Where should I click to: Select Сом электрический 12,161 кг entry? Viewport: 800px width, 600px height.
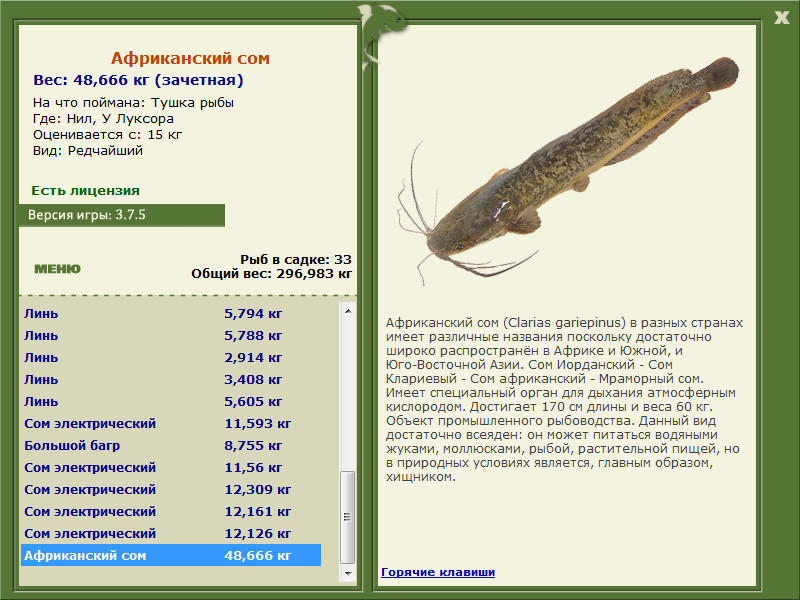[x=171, y=511]
